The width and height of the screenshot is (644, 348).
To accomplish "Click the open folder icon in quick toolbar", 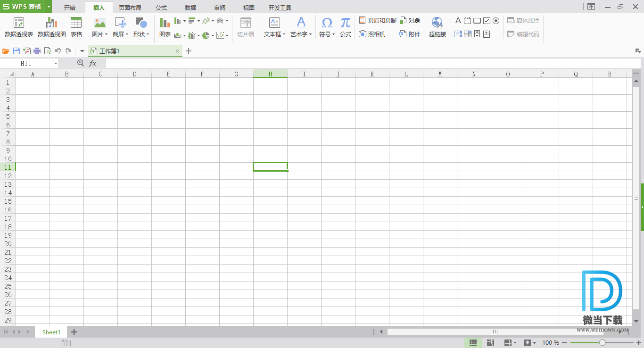I will pos(6,51).
